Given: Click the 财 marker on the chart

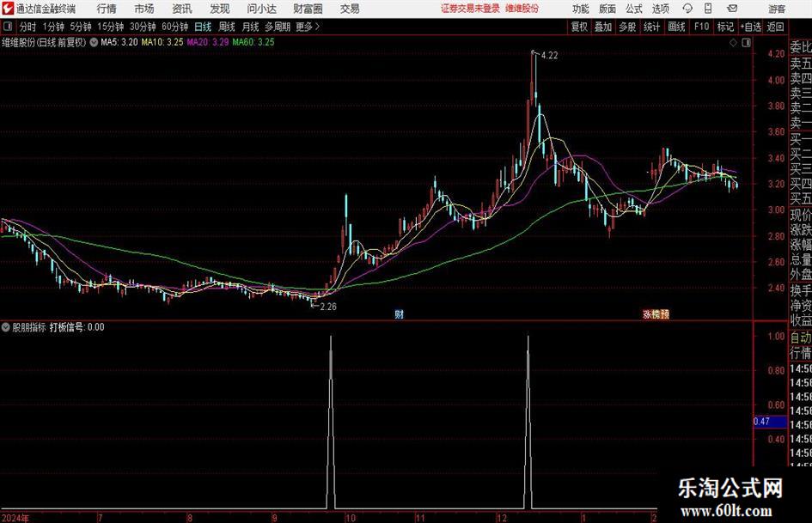Looking at the screenshot, I should click(399, 313).
